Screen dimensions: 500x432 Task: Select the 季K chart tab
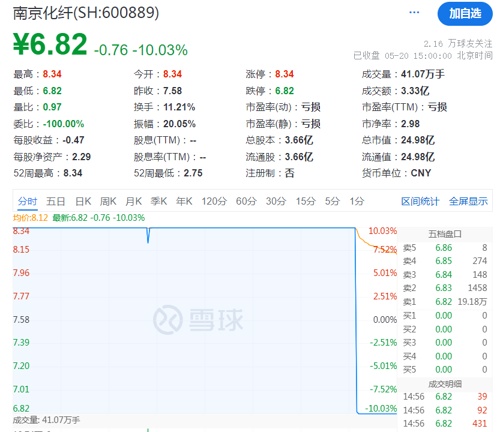click(x=159, y=201)
